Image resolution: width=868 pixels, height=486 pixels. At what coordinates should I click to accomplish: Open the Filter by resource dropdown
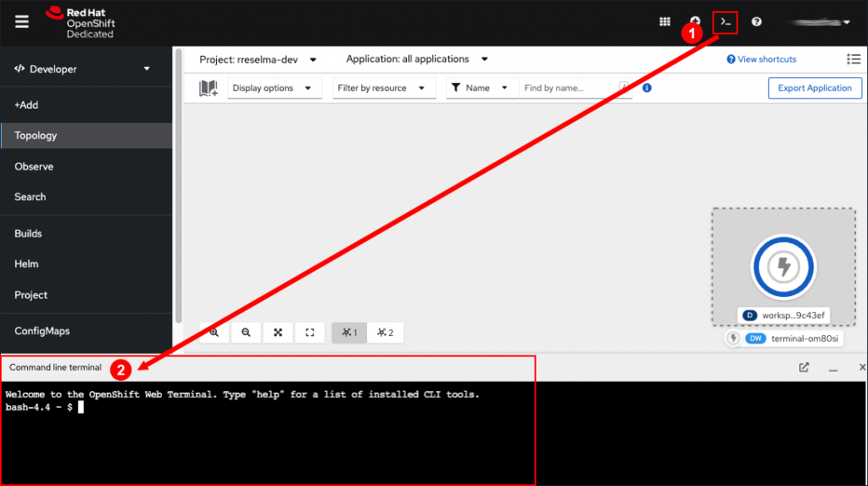pyautogui.click(x=381, y=88)
